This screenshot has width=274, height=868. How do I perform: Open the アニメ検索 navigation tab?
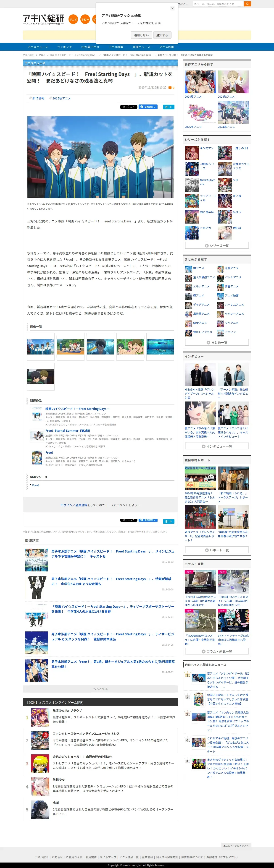[x=116, y=47]
